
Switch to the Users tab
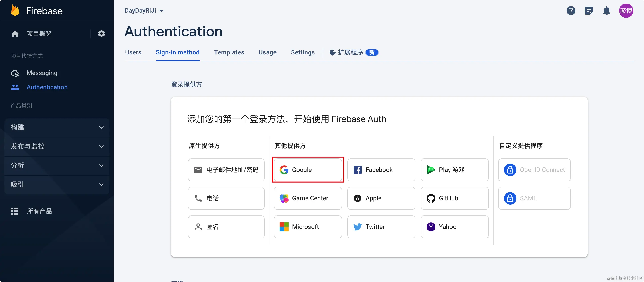133,52
